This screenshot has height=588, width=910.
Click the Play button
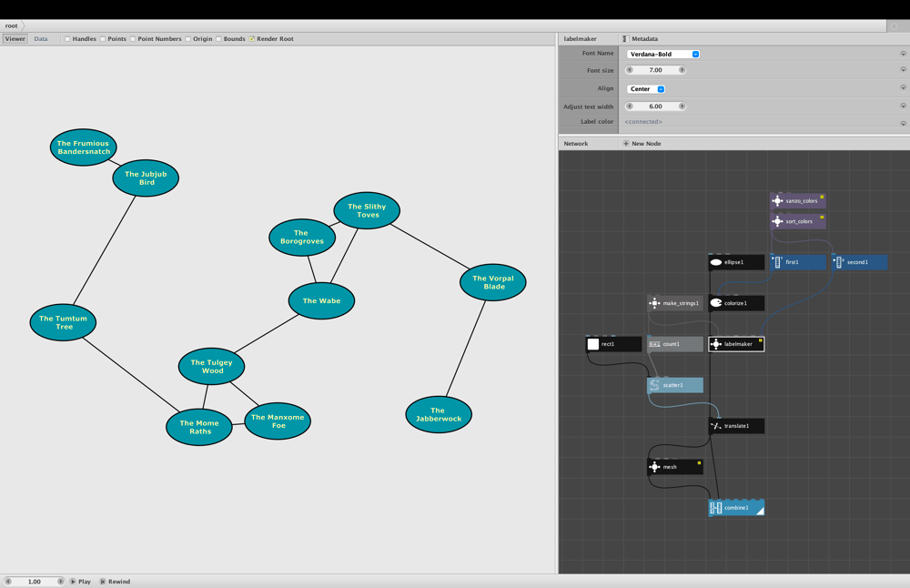[x=81, y=581]
